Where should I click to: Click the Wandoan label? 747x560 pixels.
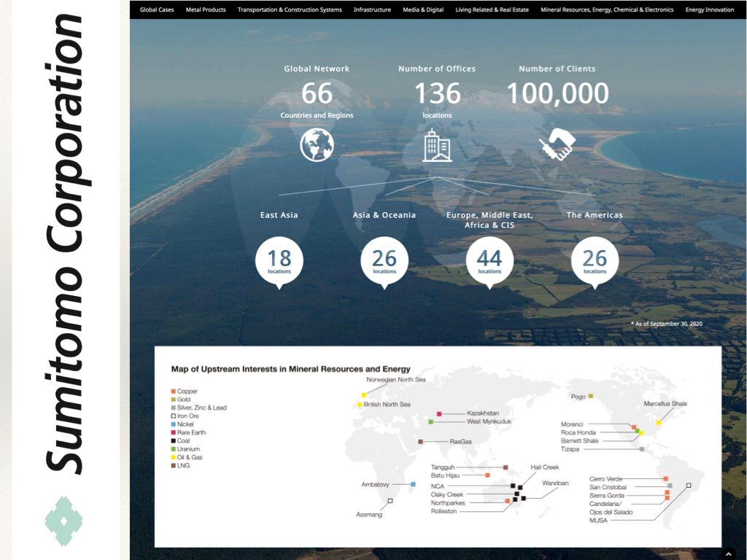555,483
